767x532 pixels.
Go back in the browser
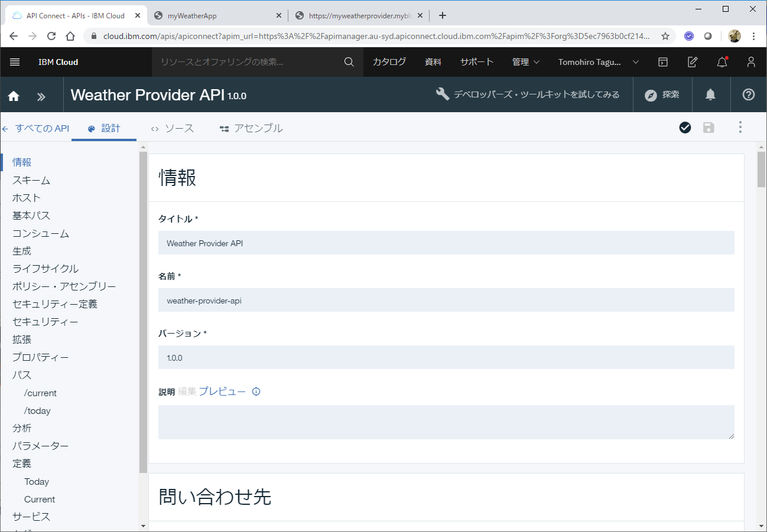point(14,36)
